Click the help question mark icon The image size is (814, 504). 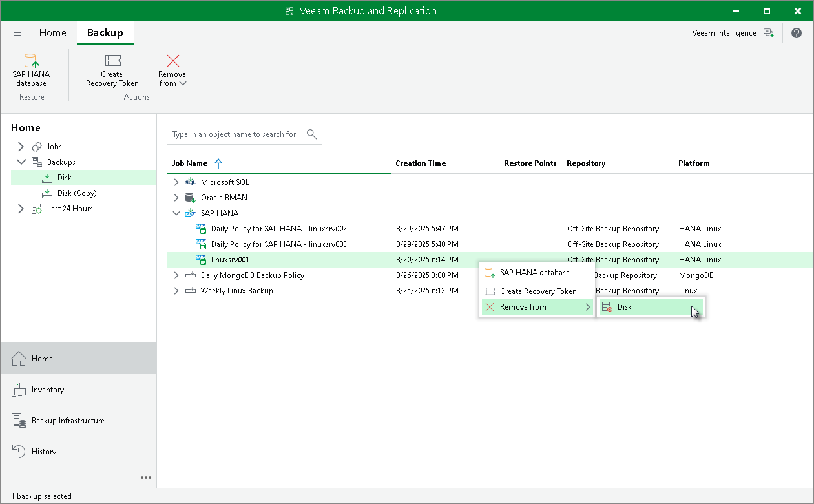(797, 33)
